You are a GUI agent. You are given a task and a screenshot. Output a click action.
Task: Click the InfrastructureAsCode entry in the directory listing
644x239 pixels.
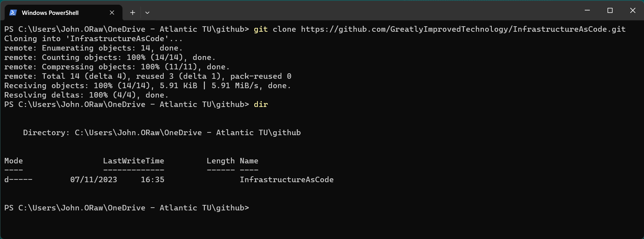pyautogui.click(x=286, y=179)
